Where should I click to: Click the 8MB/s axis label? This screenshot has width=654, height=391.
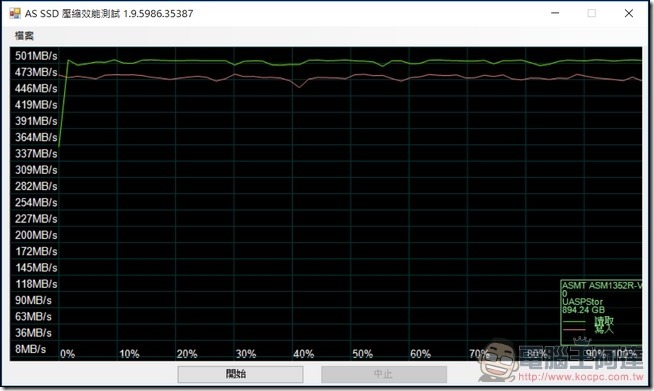tap(30, 349)
